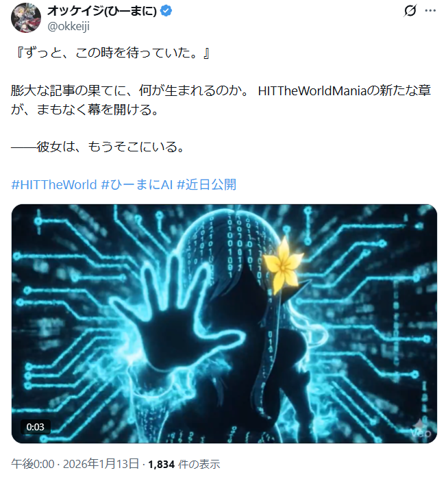Open the @okkeiji handle link
Viewport: 448px width, 479px height.
(69, 26)
